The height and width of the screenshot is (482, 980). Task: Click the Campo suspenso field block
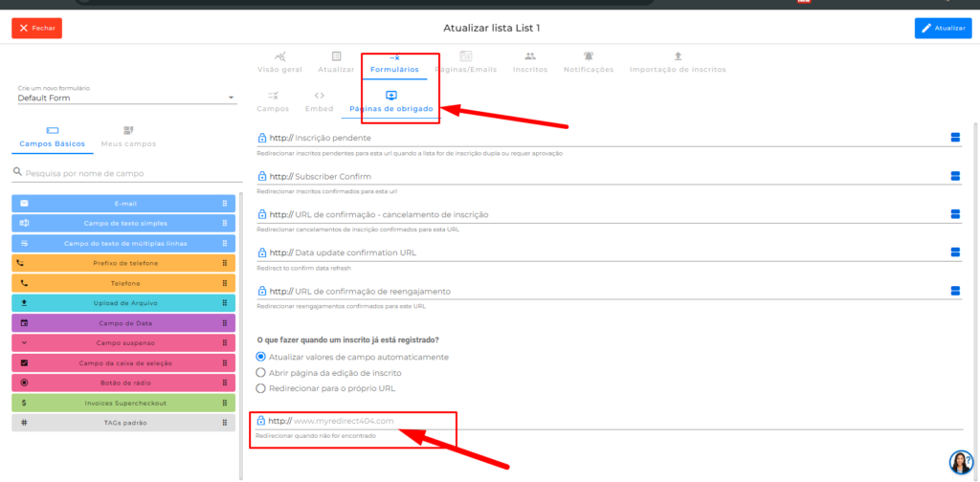[123, 342]
